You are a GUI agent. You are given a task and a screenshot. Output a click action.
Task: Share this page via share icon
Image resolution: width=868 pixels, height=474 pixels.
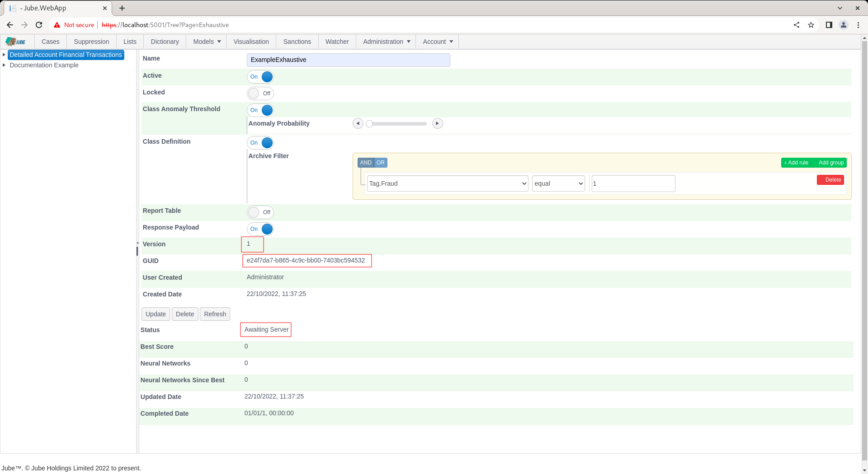(797, 25)
